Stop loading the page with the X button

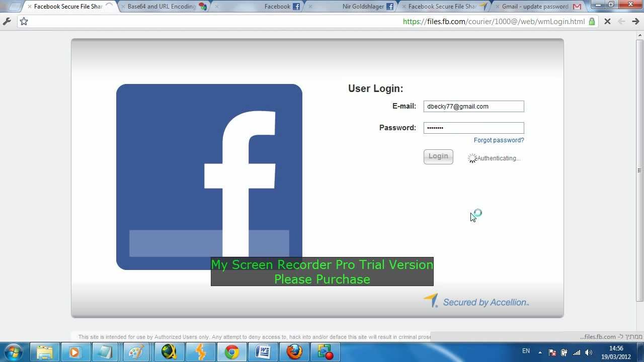[607, 22]
